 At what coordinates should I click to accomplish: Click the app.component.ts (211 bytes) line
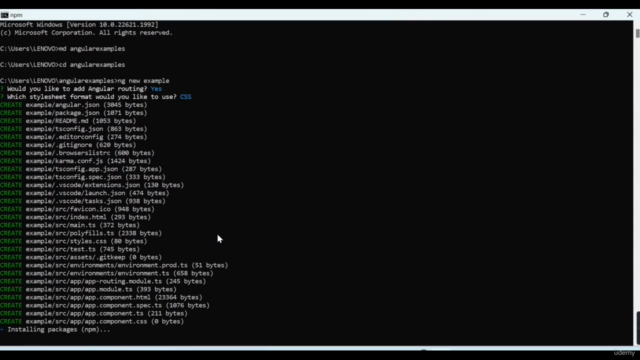click(94, 313)
